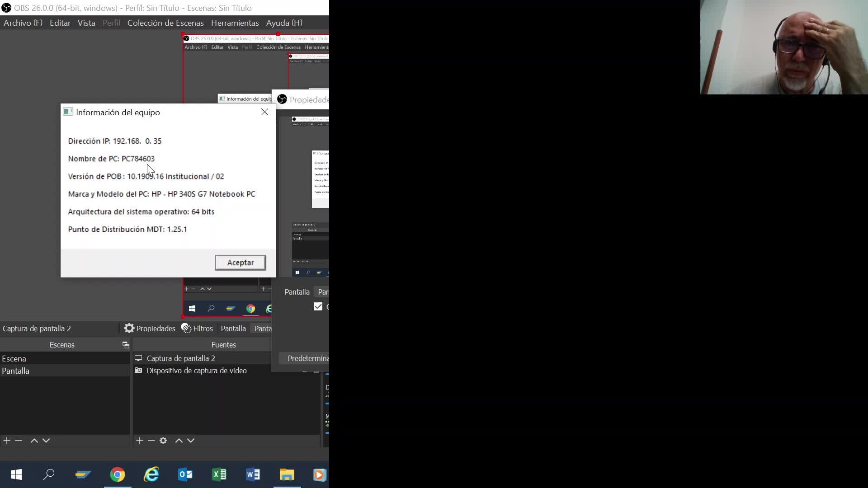Viewport: 868px width, 488px height.
Task: Open the Archivo menu
Action: point(23,23)
